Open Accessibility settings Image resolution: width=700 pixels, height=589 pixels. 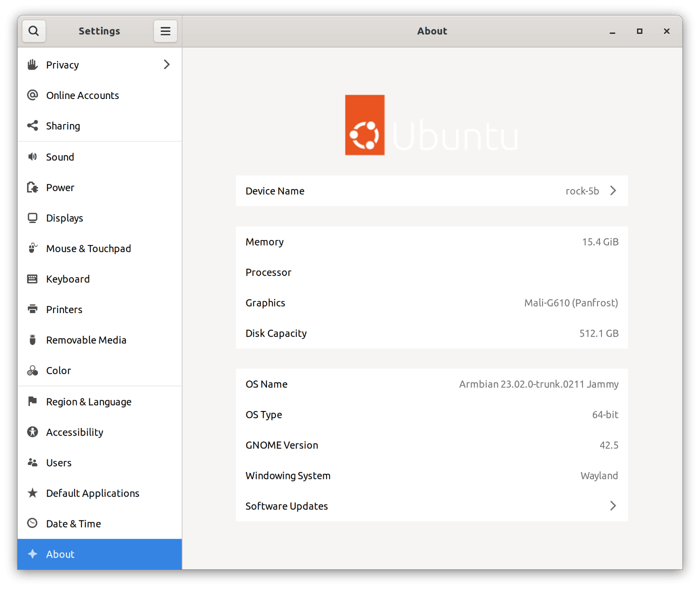tap(99, 432)
